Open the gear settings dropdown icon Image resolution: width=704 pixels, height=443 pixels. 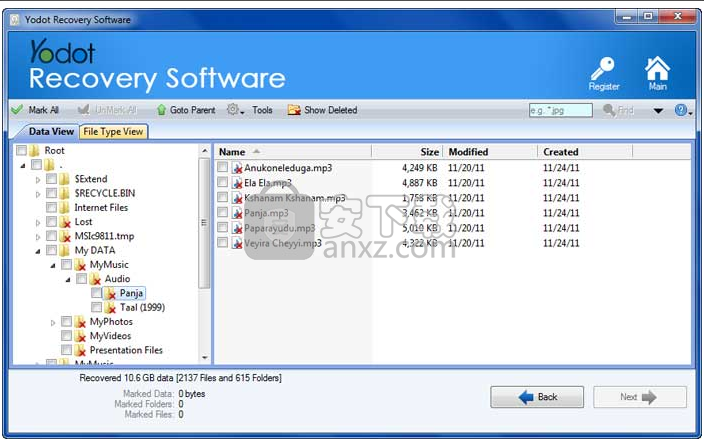coord(235,110)
